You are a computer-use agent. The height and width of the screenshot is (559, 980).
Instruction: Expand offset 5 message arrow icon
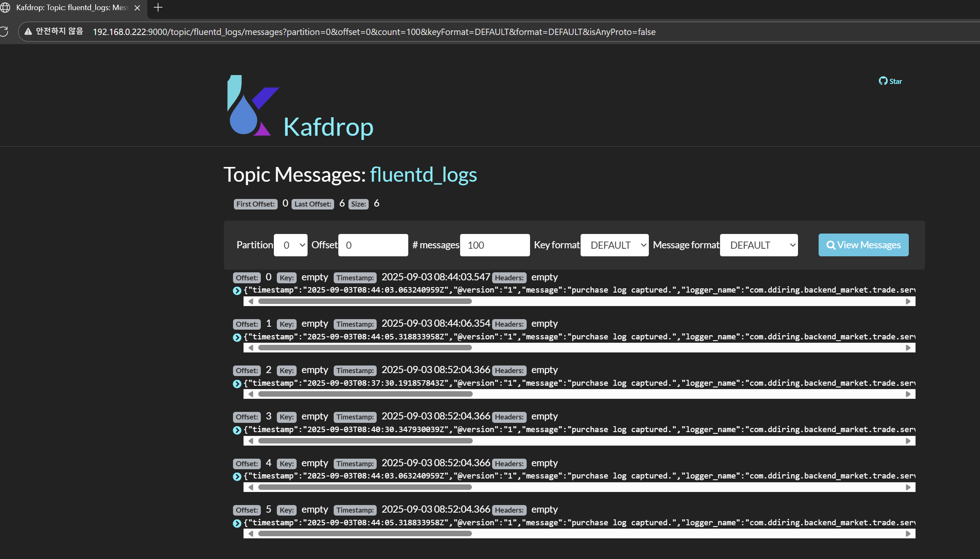pos(237,523)
